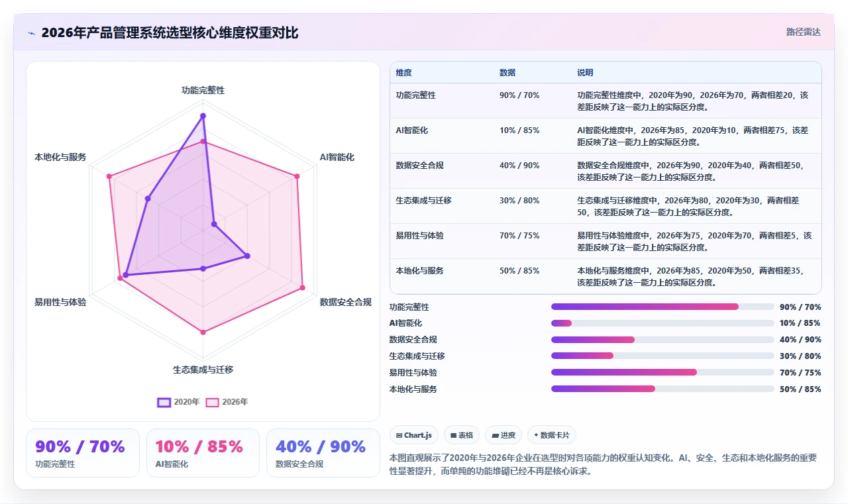Toggle the 2020年 legend swatch
The height and width of the screenshot is (504, 848).
tap(164, 402)
